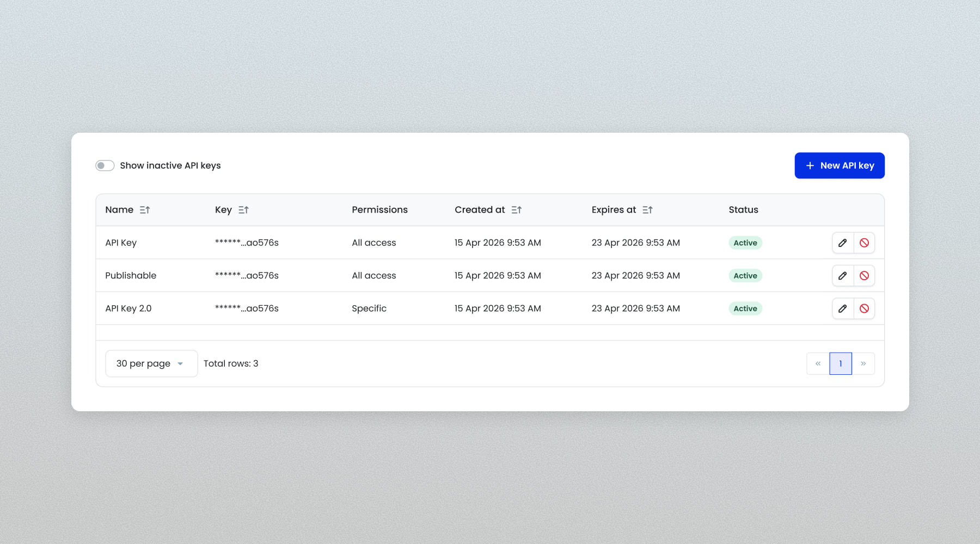
Task: Sort by Expires at column icon
Action: pos(647,210)
